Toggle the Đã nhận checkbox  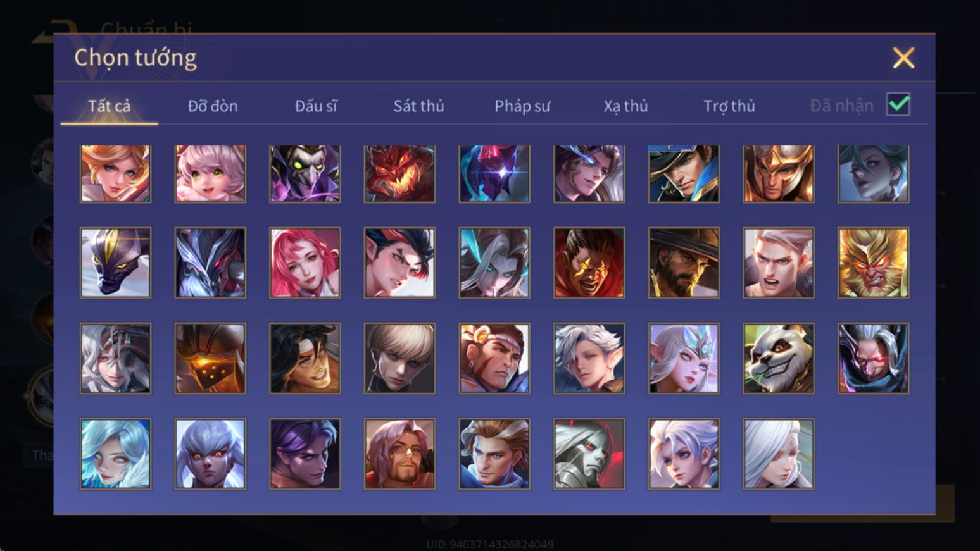click(x=898, y=104)
